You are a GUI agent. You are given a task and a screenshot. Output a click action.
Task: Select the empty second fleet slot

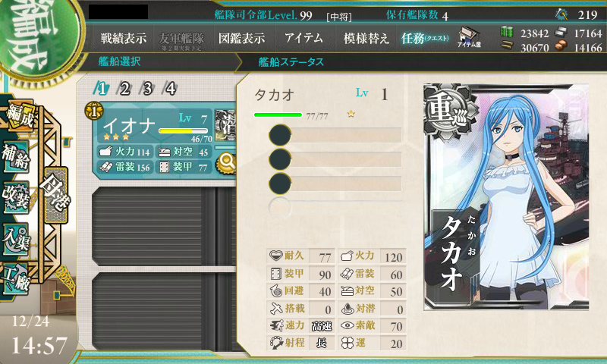click(163, 226)
